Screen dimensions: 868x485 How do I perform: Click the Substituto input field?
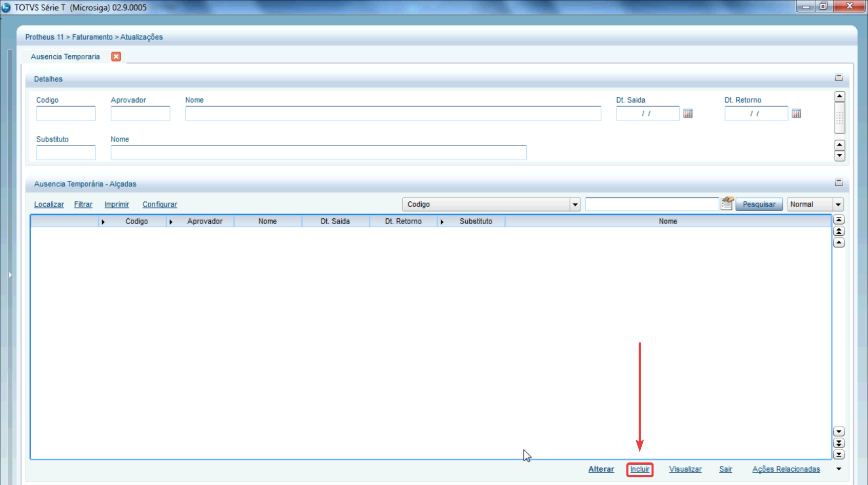pyautogui.click(x=66, y=153)
